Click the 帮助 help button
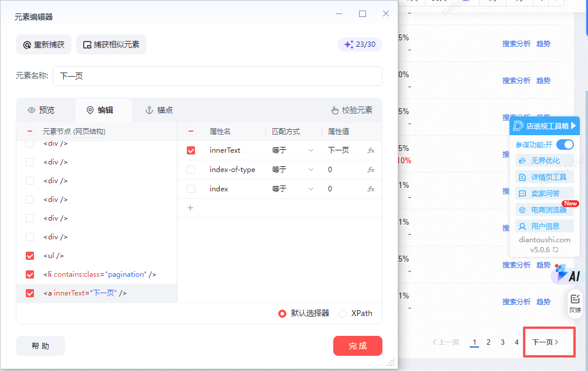This screenshot has height=371, width=588. 40,346
